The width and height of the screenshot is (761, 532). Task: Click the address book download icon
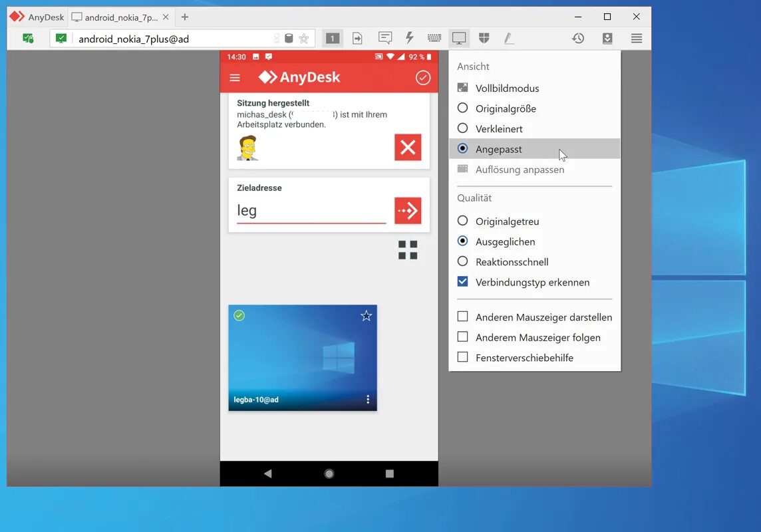(607, 38)
